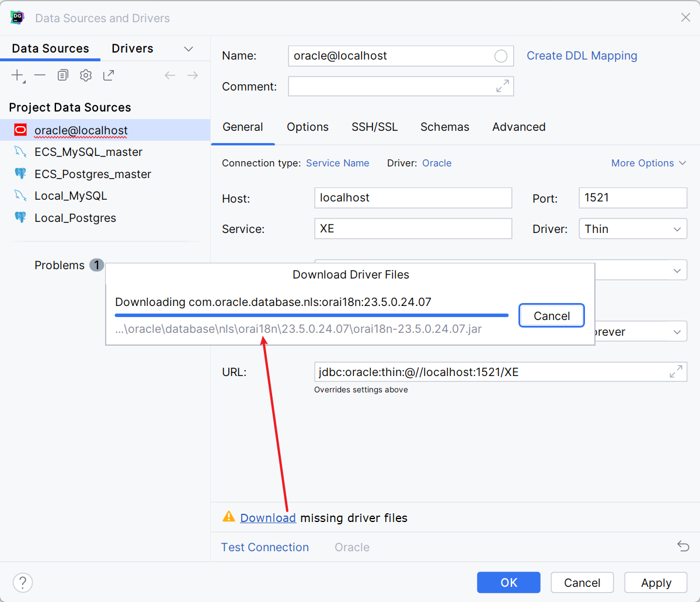Open the Advanced tab
700x602 pixels.
pyautogui.click(x=519, y=127)
